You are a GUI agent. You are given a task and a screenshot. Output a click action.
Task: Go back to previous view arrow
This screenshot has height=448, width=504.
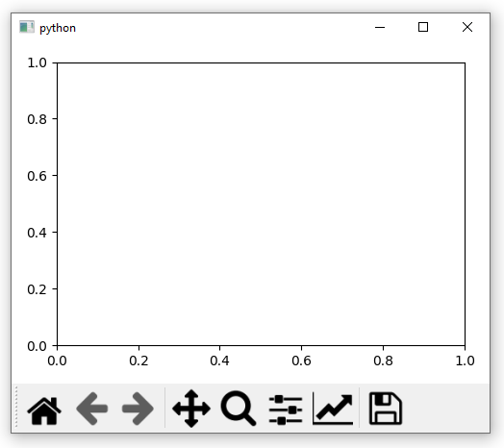pyautogui.click(x=92, y=409)
